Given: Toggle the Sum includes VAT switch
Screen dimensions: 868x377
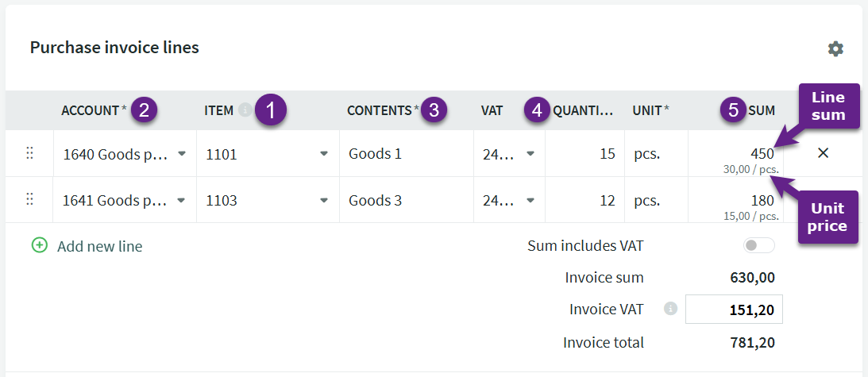Looking at the screenshot, I should pyautogui.click(x=758, y=246).
